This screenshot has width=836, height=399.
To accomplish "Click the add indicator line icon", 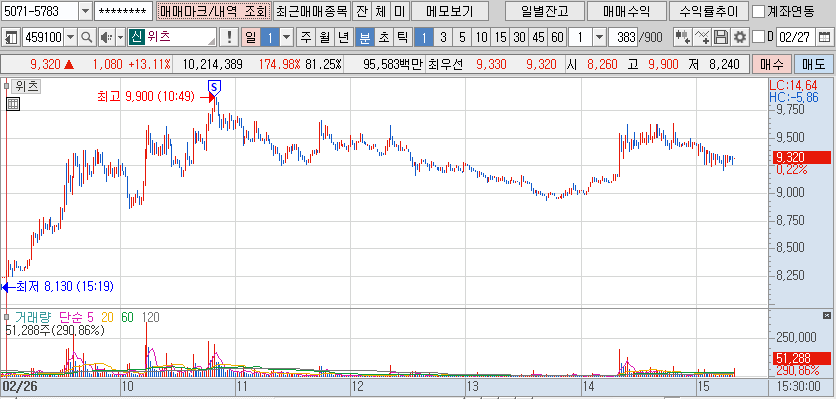I will tap(702, 37).
